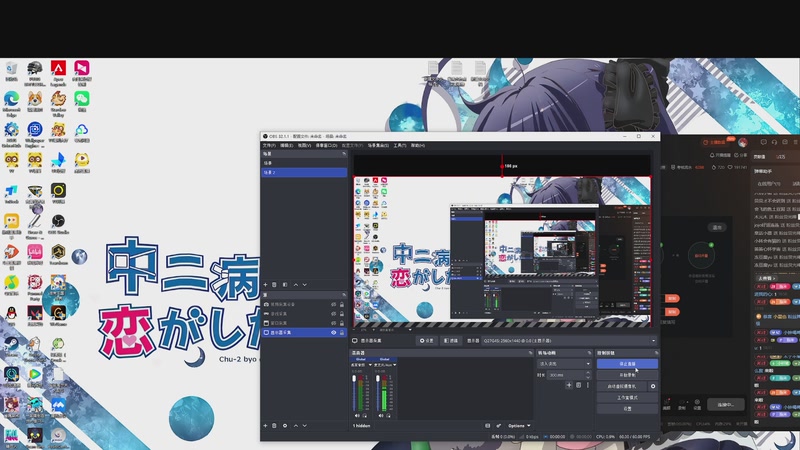Image resolution: width=800 pixels, height=450 pixels.
Task: Hide the selected display capture source
Action: click(334, 333)
